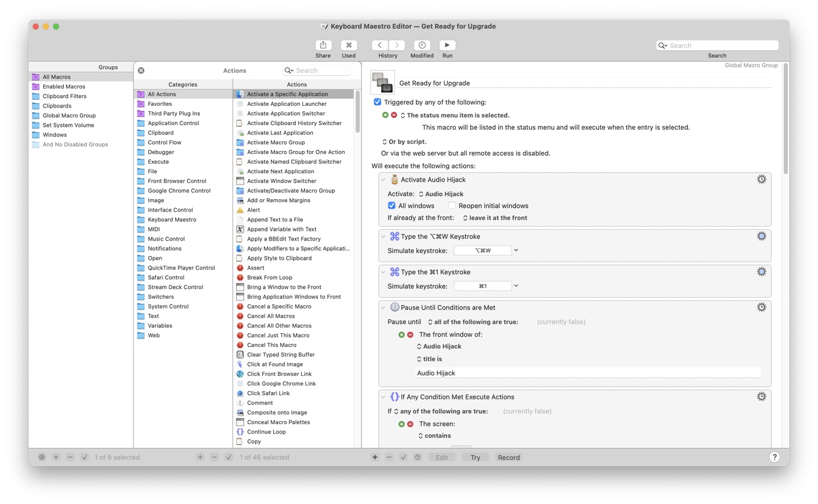Uncheck the All windows checkbox
The height and width of the screenshot is (504, 818).
point(392,205)
